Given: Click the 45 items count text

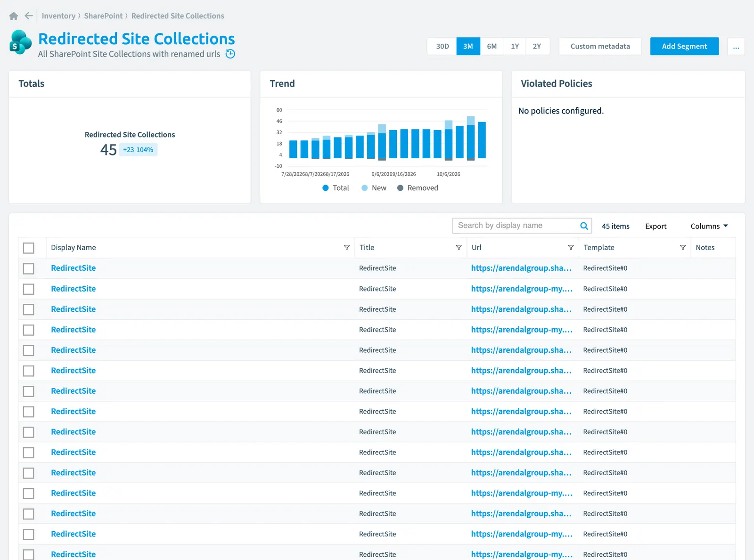Looking at the screenshot, I should pyautogui.click(x=615, y=226).
